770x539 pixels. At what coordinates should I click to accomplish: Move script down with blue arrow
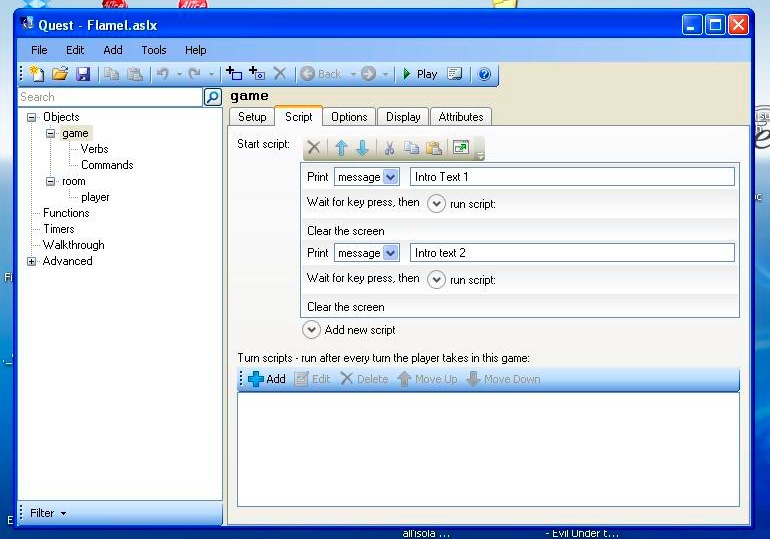coord(362,148)
